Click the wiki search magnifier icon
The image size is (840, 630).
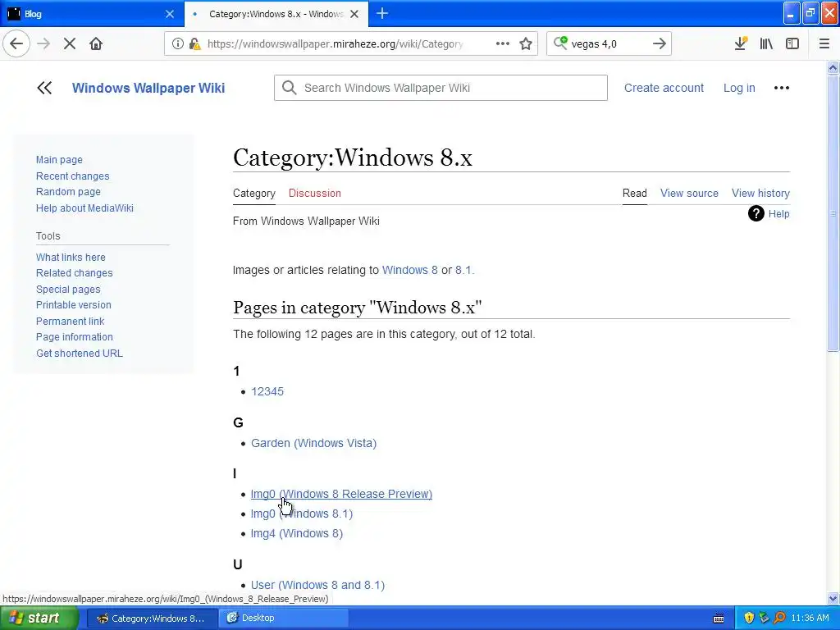tap(290, 88)
